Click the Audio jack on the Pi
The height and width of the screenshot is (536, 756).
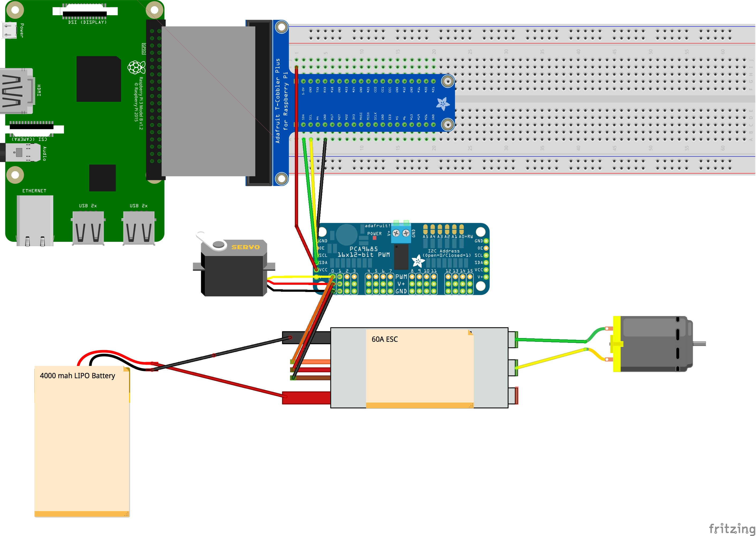pos(20,152)
